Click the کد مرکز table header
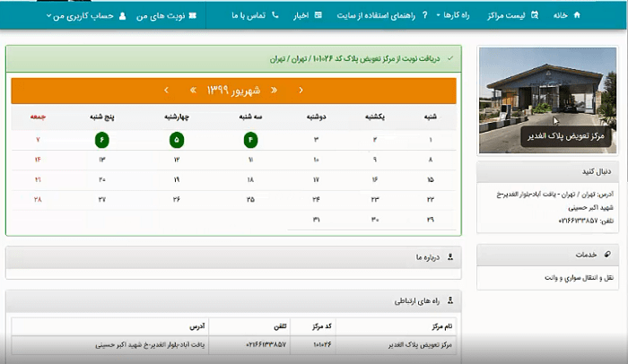Screen dimensions: 628x364 point(322,326)
